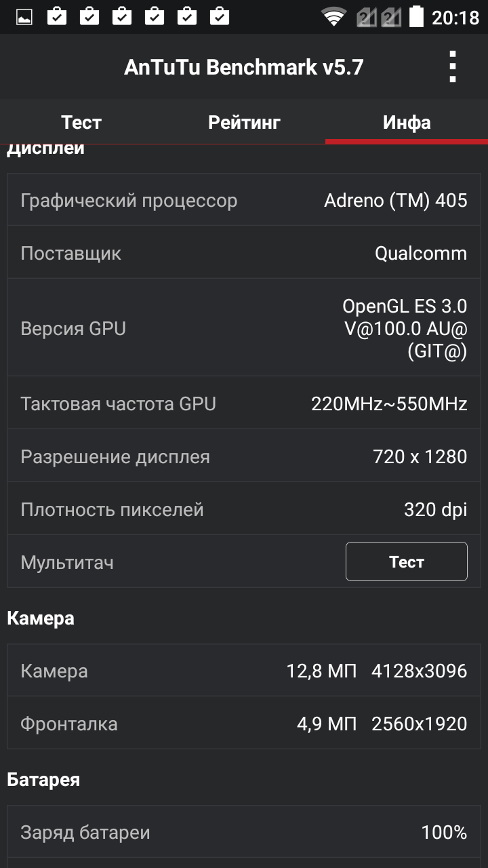Image resolution: width=488 pixels, height=868 pixels.
Task: Select the Графический процессор row
Action: tap(244, 200)
